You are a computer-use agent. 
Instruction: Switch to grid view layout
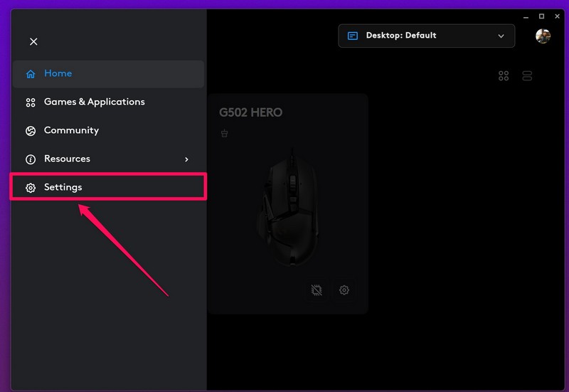point(504,76)
